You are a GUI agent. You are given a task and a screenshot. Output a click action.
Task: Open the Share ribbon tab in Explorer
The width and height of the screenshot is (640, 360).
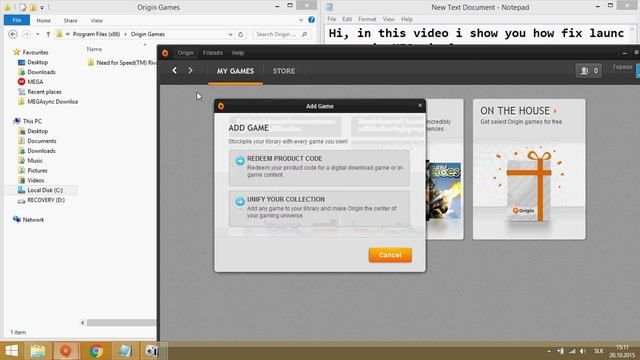coord(70,20)
